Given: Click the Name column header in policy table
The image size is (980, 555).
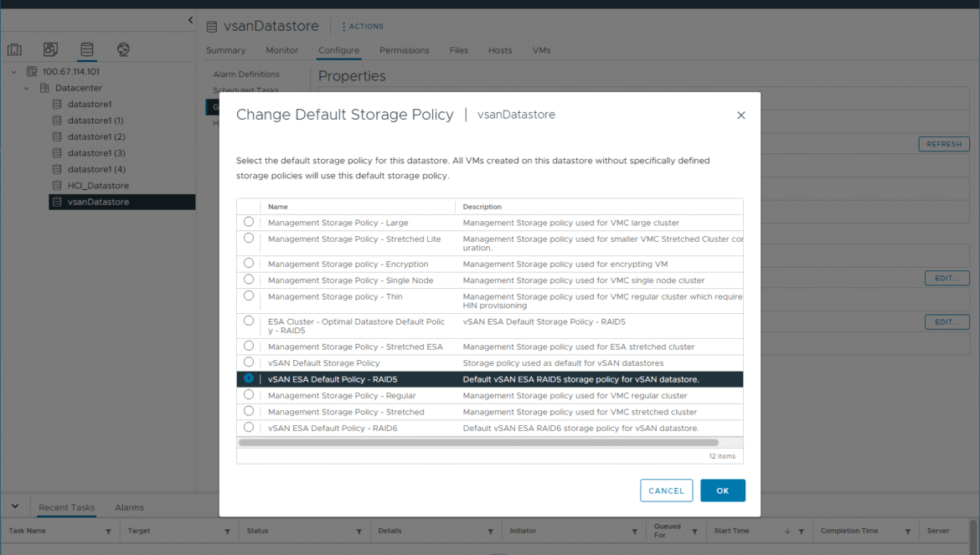Looking at the screenshot, I should (x=278, y=207).
